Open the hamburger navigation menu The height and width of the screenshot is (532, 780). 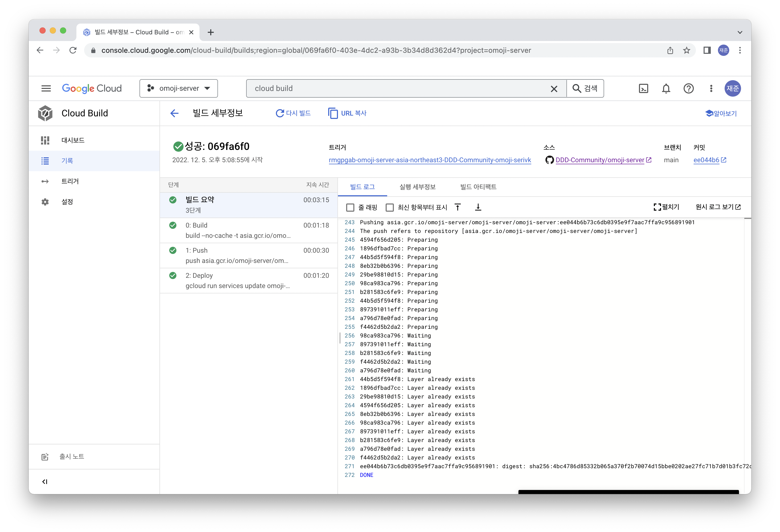click(46, 89)
